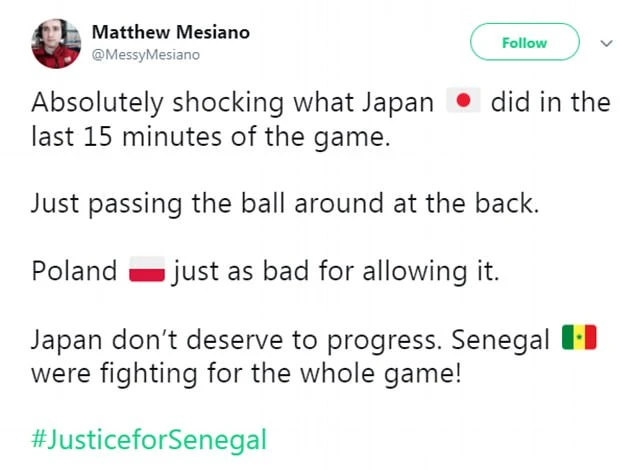
Task: Open the Matthew Mesiano display name link
Action: coord(171,32)
